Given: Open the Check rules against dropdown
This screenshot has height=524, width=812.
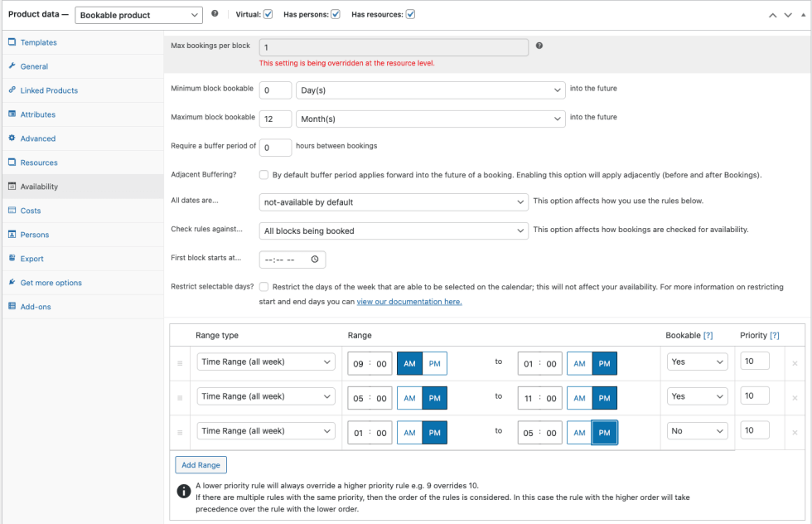Looking at the screenshot, I should [394, 230].
